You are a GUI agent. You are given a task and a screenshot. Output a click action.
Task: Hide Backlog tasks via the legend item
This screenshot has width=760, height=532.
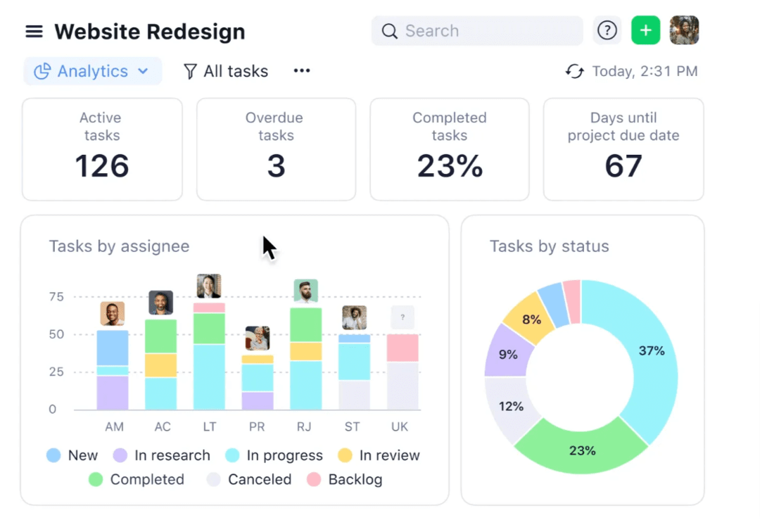pos(344,480)
